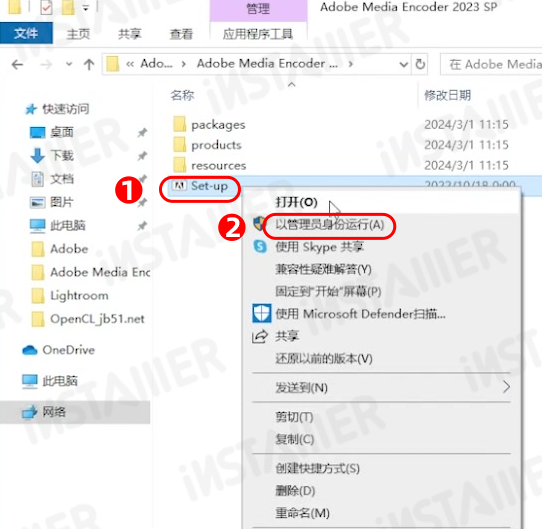Open the quick access toolbar customize dropdown
Screen dimensions: 542x529
click(85, 8)
